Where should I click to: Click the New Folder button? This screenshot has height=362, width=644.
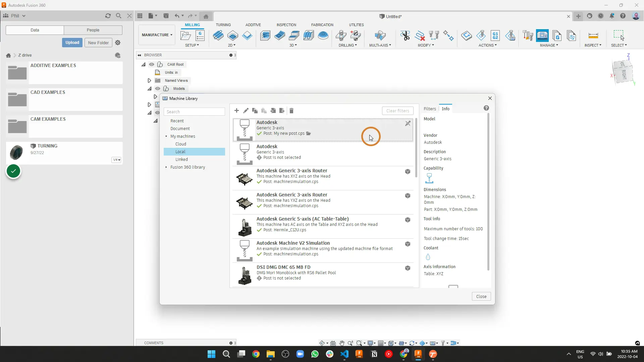pyautogui.click(x=98, y=43)
